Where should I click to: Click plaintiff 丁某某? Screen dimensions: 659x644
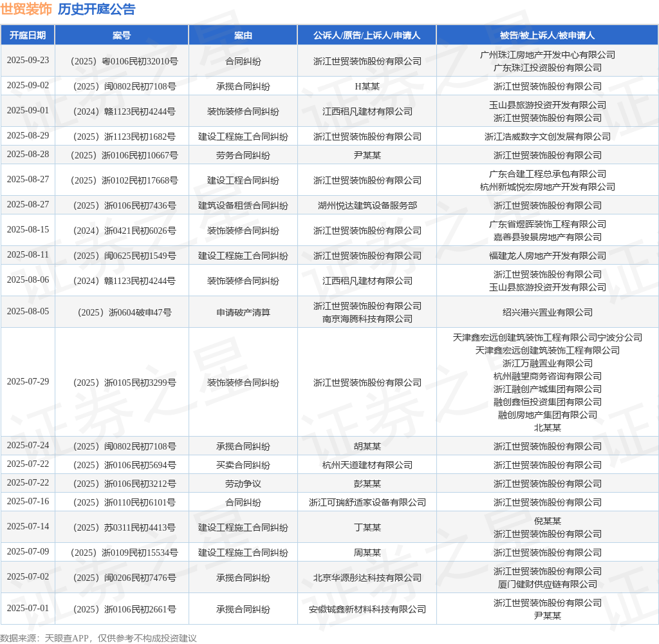coord(367,527)
